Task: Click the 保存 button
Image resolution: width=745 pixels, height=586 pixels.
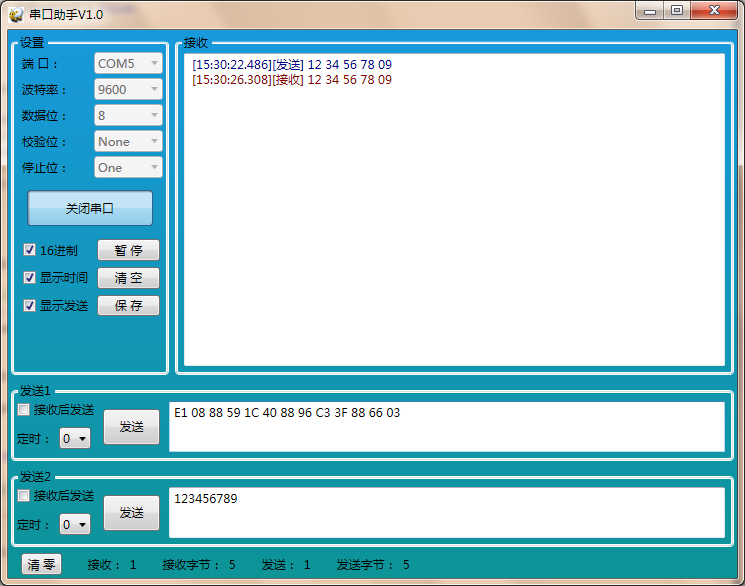Action: point(128,306)
